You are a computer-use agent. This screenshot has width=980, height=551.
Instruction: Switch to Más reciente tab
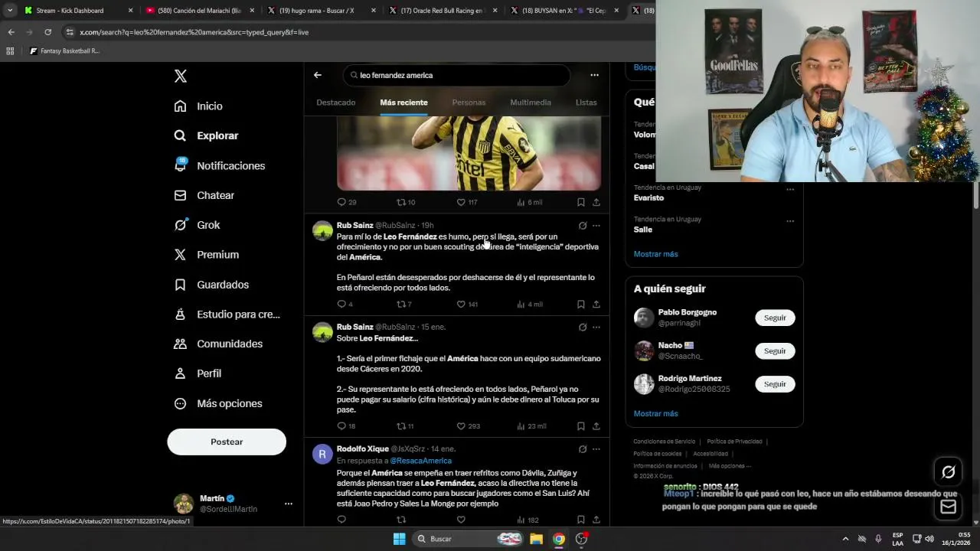click(403, 103)
